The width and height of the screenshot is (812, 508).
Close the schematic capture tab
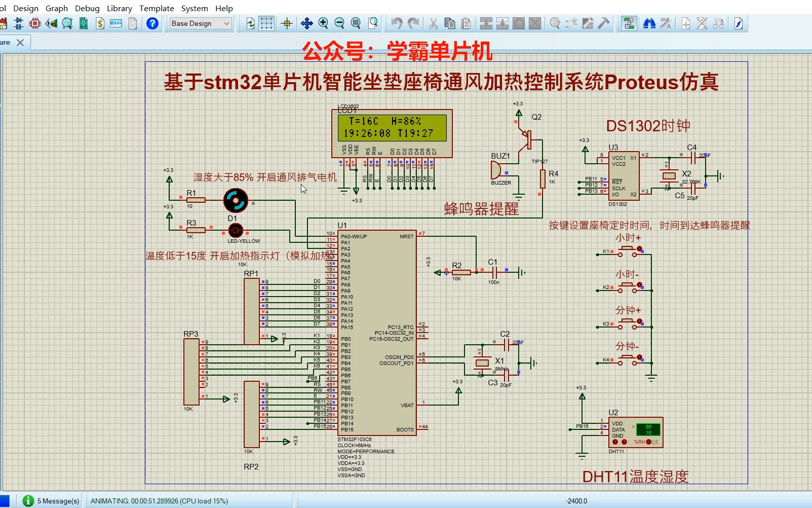[20, 43]
